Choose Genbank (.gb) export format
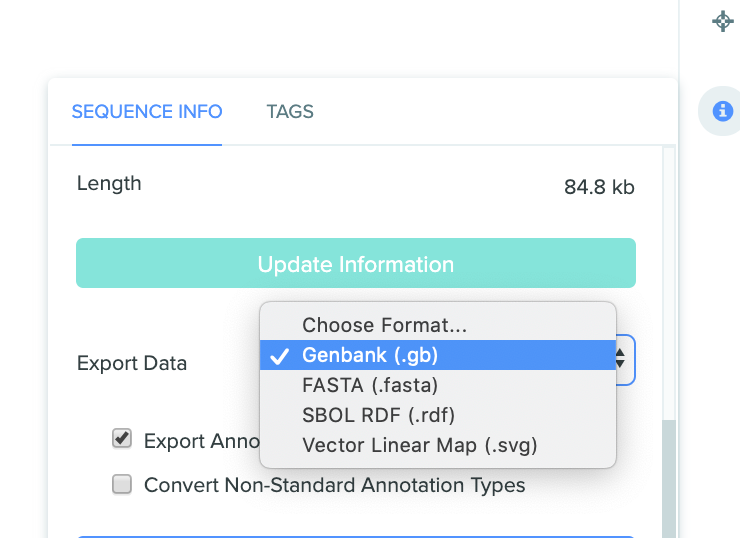The width and height of the screenshot is (740, 538). tap(438, 355)
